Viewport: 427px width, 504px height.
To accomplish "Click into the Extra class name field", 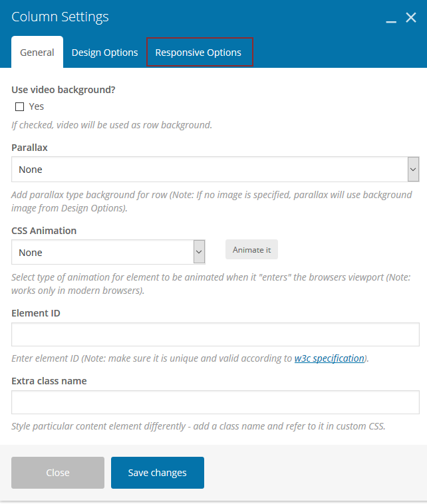I will point(215,402).
